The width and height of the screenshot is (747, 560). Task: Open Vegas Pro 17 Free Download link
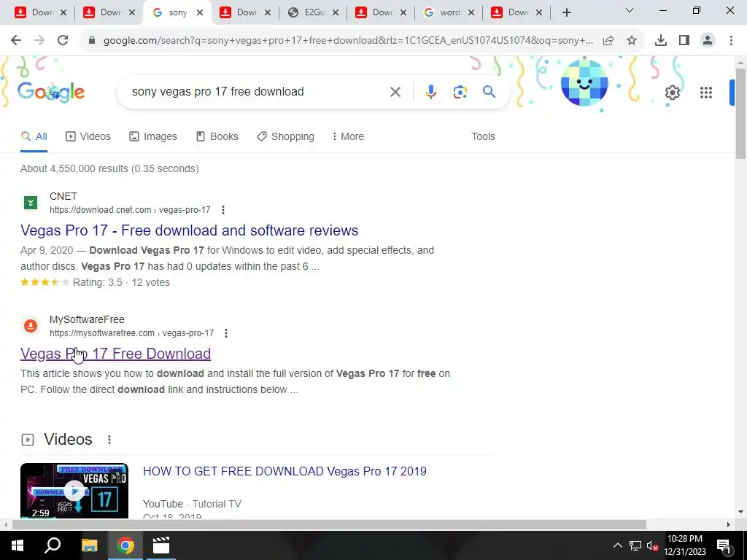tap(115, 354)
